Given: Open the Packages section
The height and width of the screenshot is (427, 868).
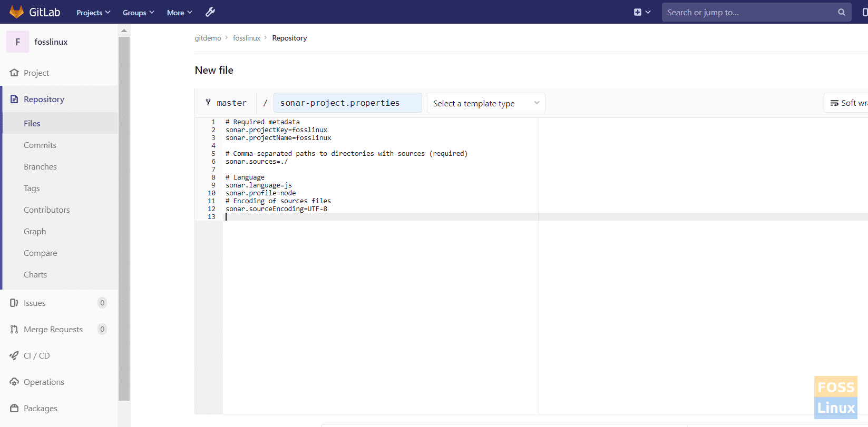Looking at the screenshot, I should 40,408.
